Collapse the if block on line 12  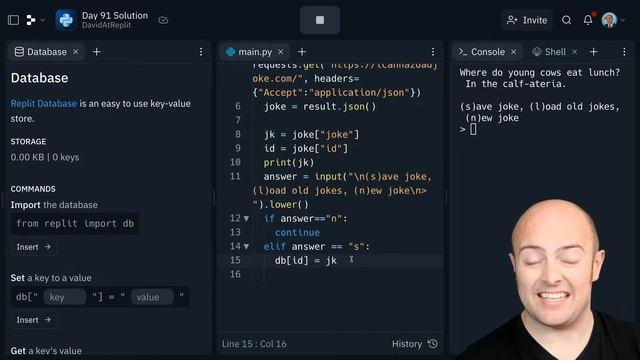tap(246, 219)
